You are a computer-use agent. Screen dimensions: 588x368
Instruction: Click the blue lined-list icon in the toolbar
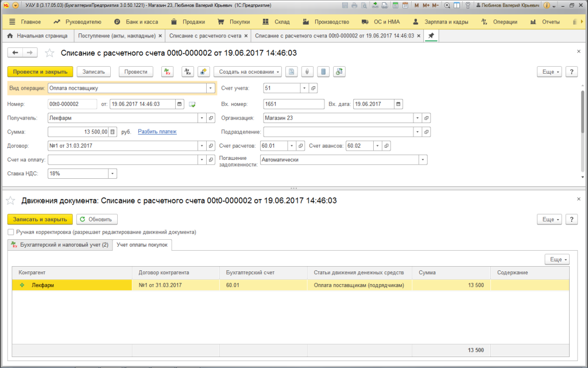click(x=323, y=72)
